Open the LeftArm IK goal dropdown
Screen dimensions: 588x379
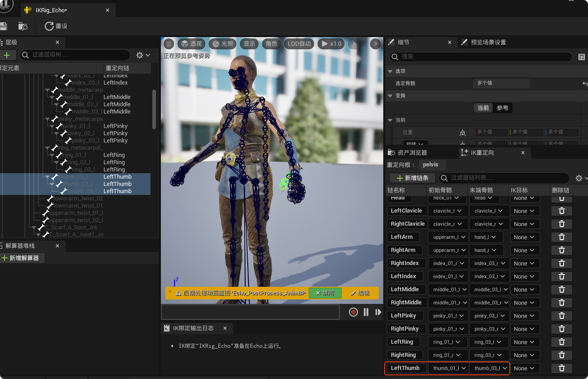coord(525,237)
